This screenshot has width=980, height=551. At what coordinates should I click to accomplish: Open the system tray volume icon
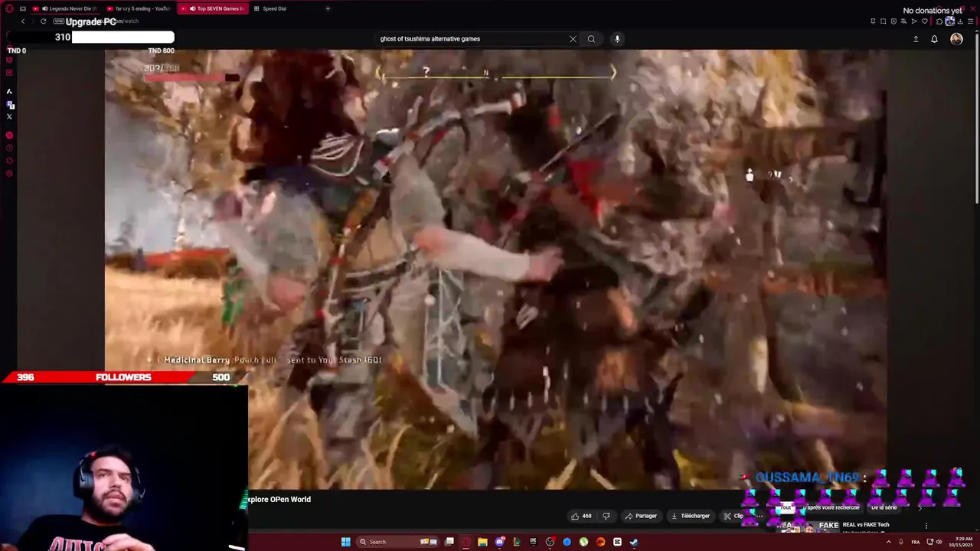point(939,542)
